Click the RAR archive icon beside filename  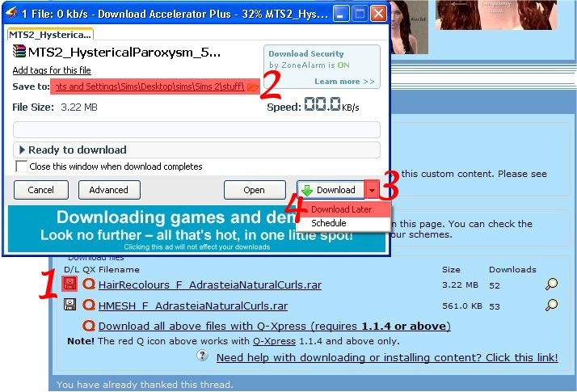19,51
